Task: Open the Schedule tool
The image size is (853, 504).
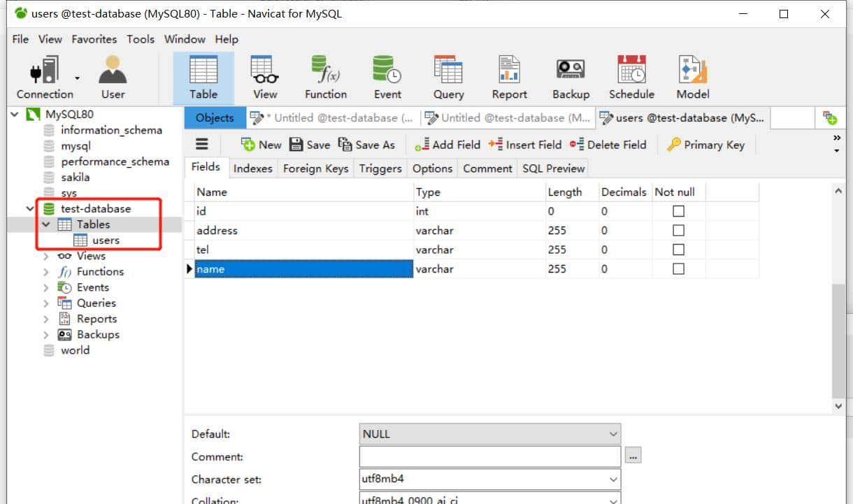Action: [631, 78]
